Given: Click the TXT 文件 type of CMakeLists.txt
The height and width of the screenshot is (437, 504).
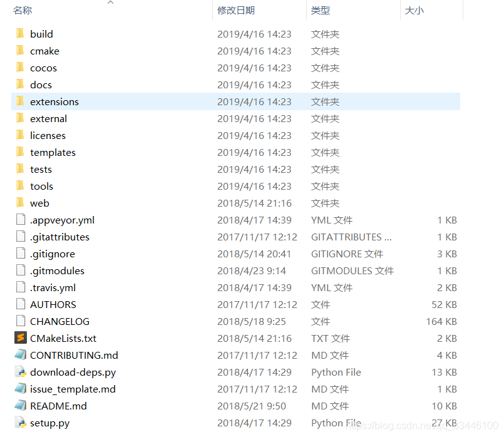Looking at the screenshot, I should point(331,338).
